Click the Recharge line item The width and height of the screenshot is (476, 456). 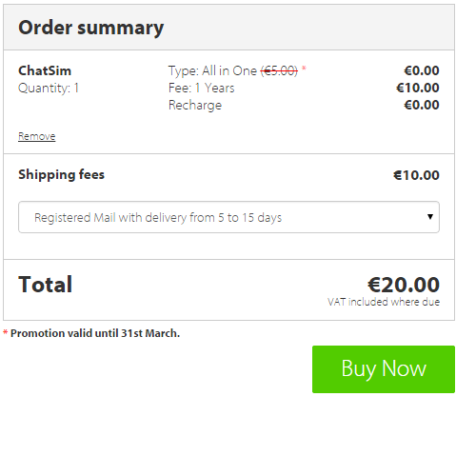195,106
